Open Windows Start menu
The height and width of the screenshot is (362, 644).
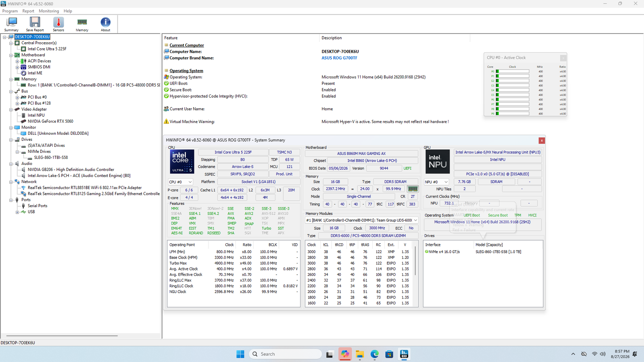click(240, 354)
